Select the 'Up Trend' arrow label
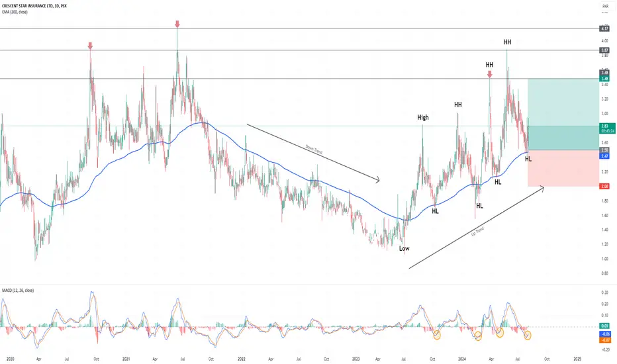This screenshot has width=617, height=364. 477,232
